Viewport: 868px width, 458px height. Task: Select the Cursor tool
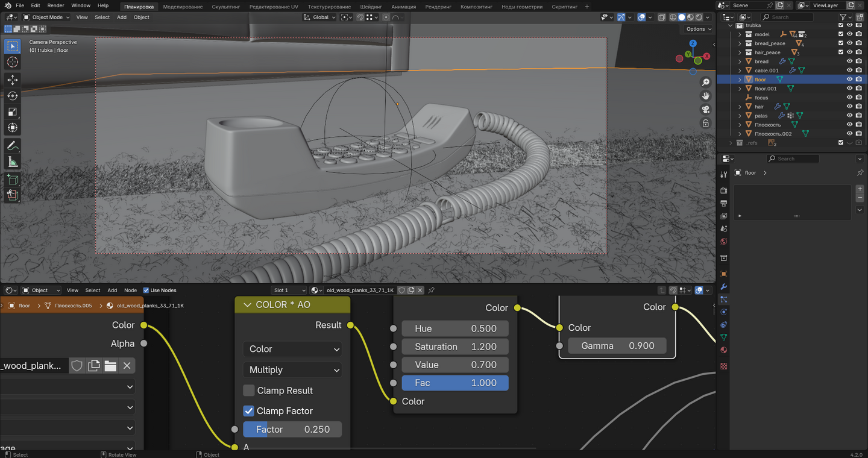pyautogui.click(x=12, y=62)
